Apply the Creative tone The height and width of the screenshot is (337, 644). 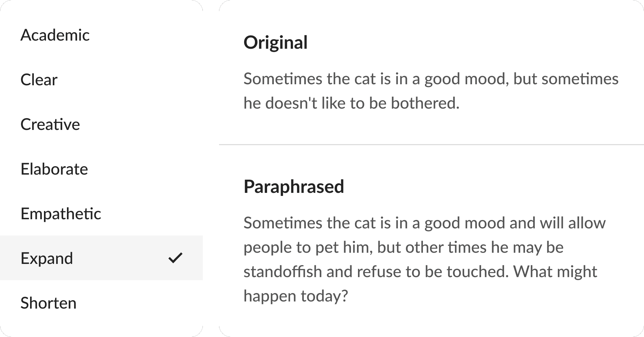click(50, 125)
